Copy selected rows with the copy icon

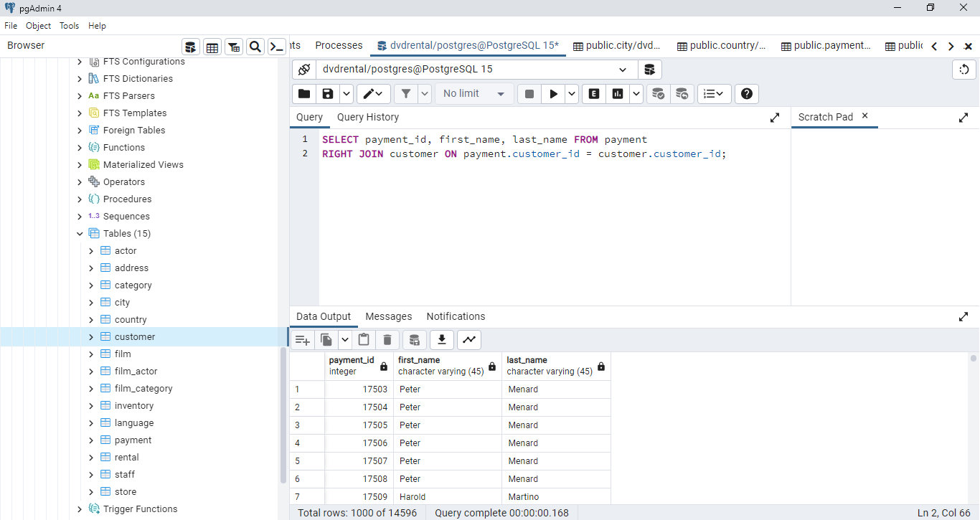tap(326, 340)
